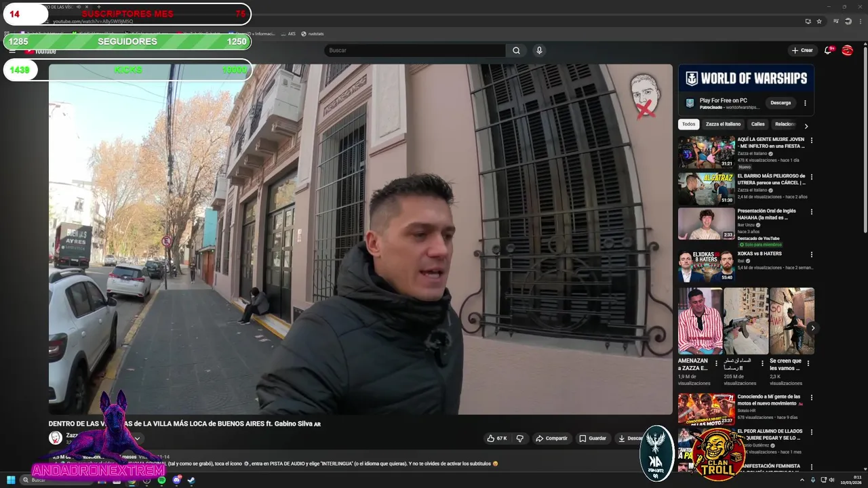Open EL BARRIO MÁS PELIGROSO de UTRERA thumbnail
The height and width of the screenshot is (488, 868).
[x=707, y=188]
